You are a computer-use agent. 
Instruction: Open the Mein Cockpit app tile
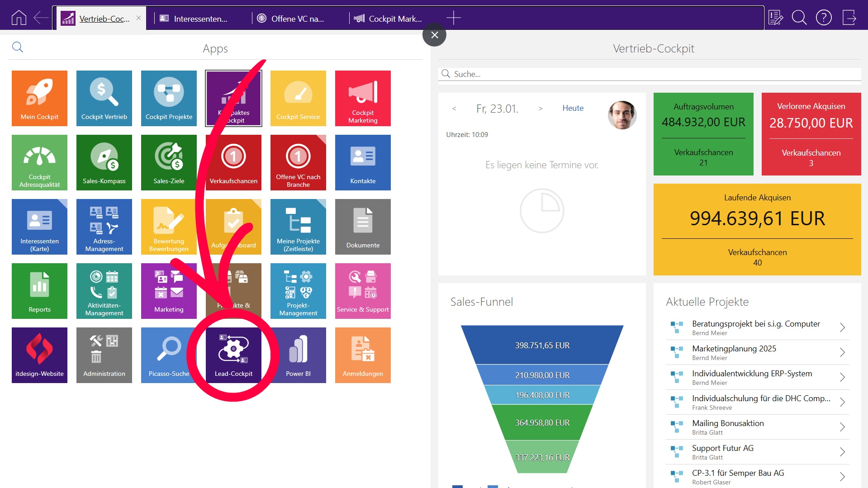point(39,98)
